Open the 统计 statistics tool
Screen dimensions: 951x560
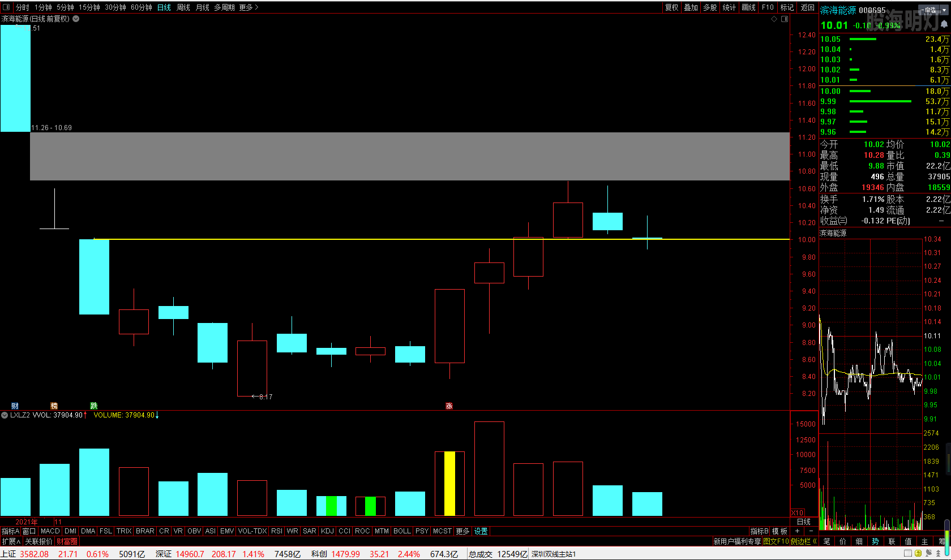tap(730, 7)
